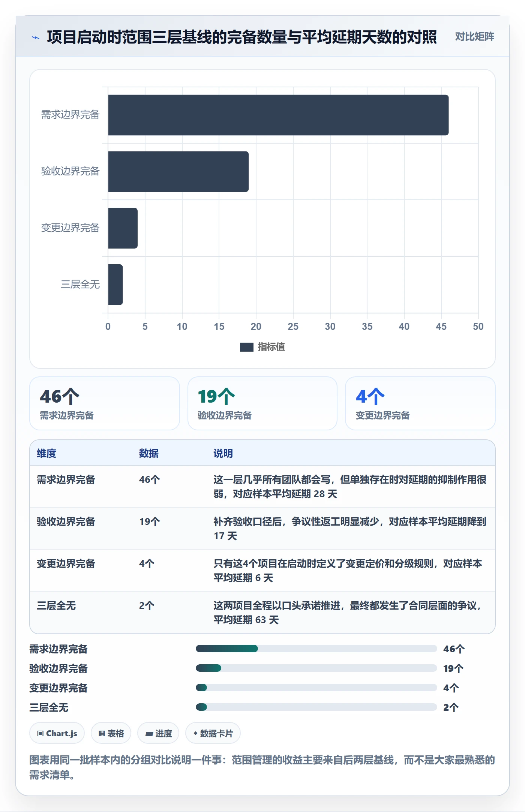Click the 需求边界完备 progress bar
The height and width of the screenshot is (812, 525).
316,649
